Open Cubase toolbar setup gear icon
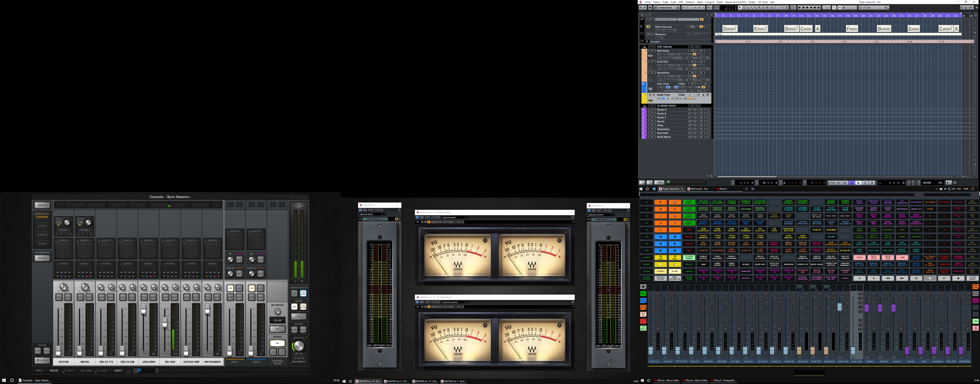The height and width of the screenshot is (384, 980). click(x=977, y=8)
